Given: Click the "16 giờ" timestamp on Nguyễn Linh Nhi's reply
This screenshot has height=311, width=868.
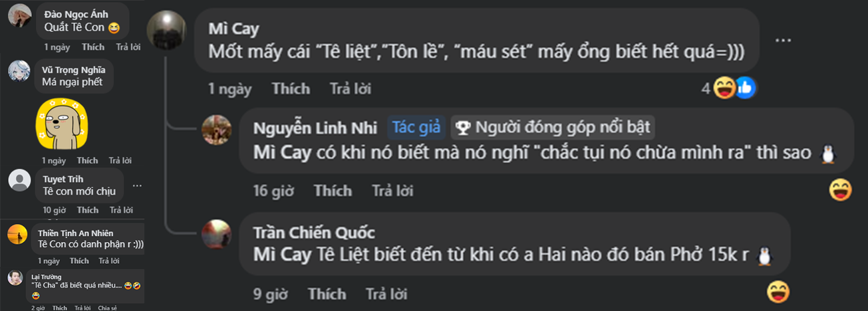Looking at the screenshot, I should point(273,191).
